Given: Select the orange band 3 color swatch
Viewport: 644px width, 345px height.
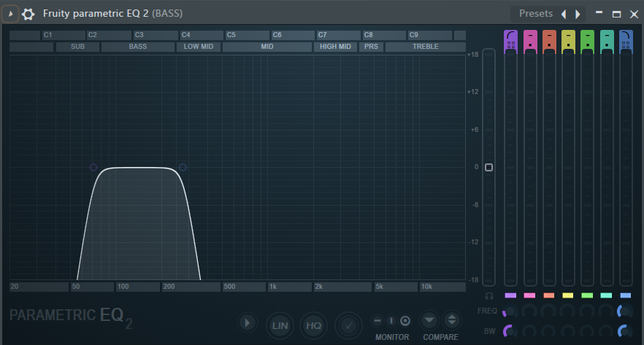Looking at the screenshot, I should [x=549, y=295].
